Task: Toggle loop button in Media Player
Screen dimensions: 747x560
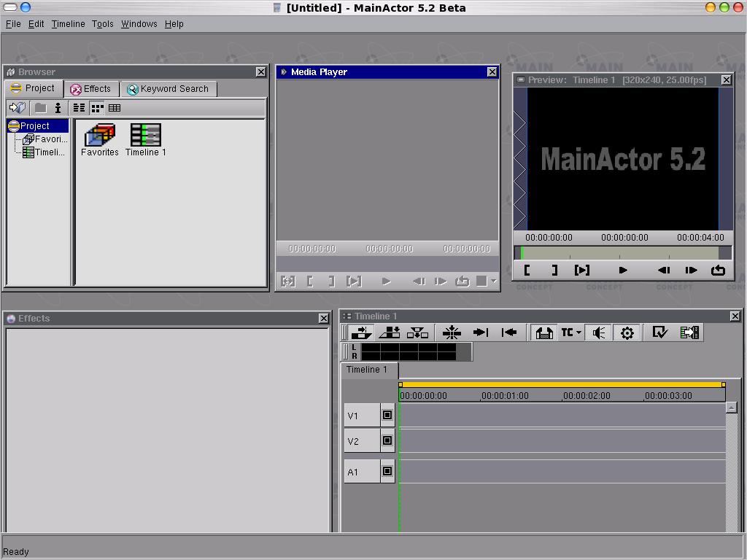Action: (462, 281)
